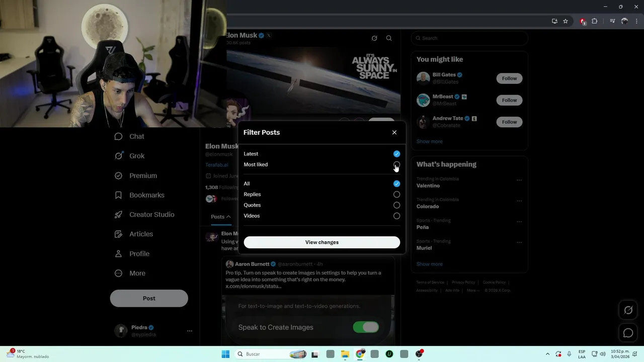Open Articles from the sidebar
Screen dimensions: 644x362
click(134, 234)
